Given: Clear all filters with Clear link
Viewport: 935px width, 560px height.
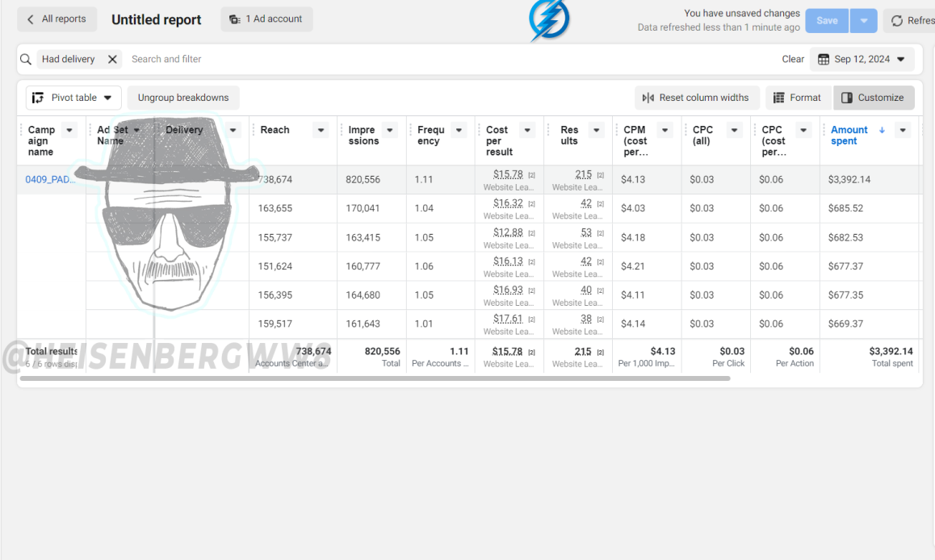Looking at the screenshot, I should coord(792,59).
